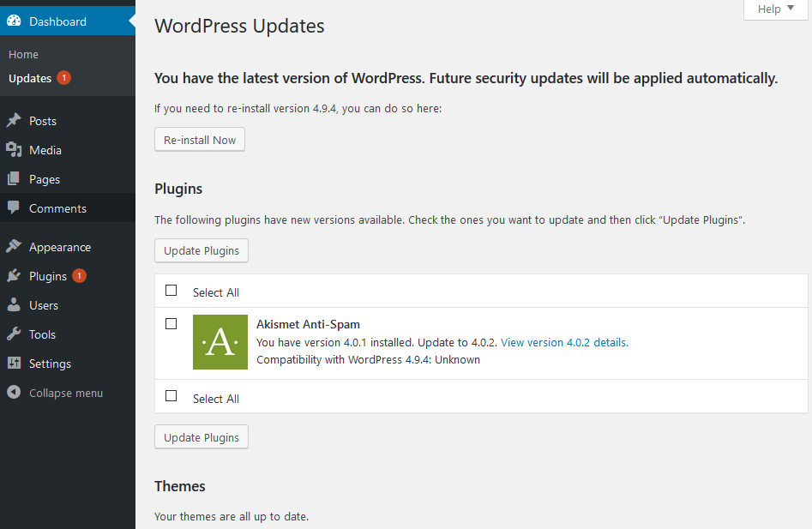Open the Updates submenu item
The width and height of the screenshot is (812, 529).
click(30, 78)
